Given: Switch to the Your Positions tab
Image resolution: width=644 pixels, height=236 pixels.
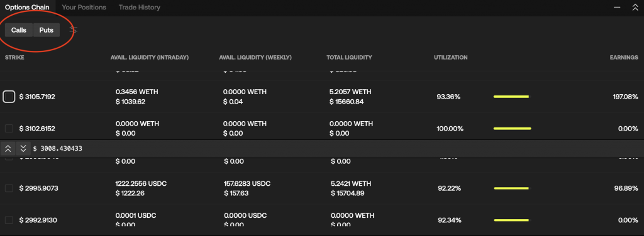Looking at the screenshot, I should pos(84,8).
